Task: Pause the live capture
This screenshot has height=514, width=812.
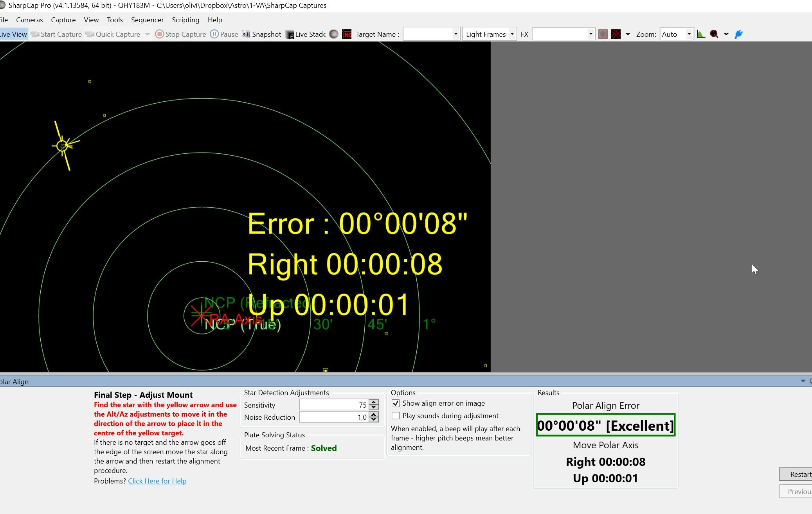Action: [224, 34]
